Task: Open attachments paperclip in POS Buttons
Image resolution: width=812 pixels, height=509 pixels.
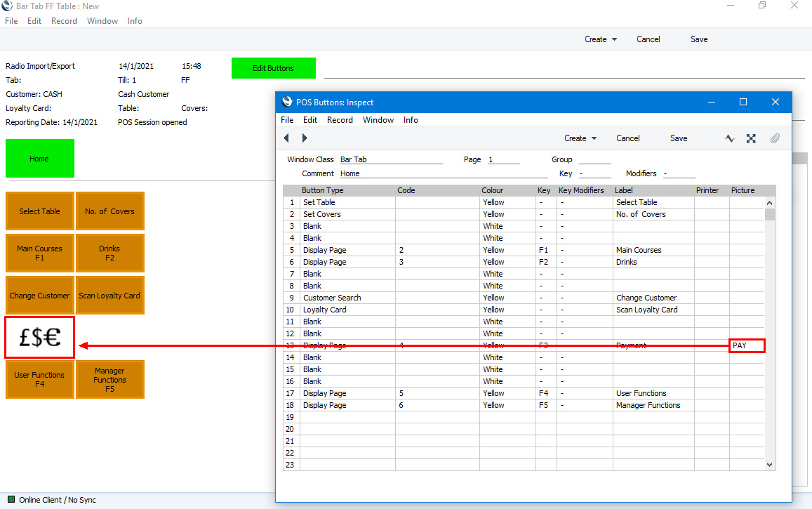Action: point(775,138)
